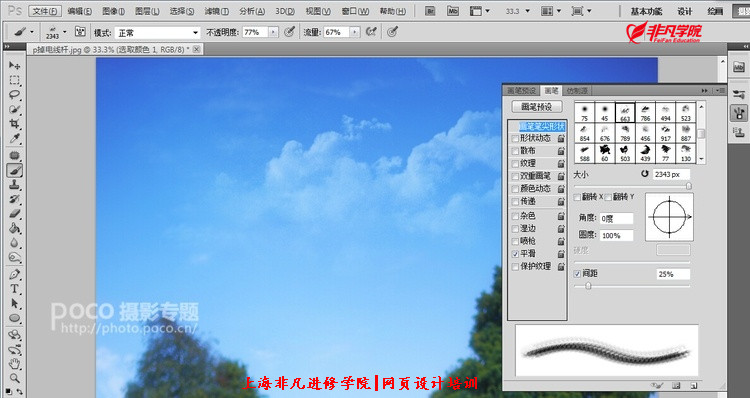Screen dimensions: 750x398
Task: Select the Zoom magnifier tool
Action: (x=14, y=378)
